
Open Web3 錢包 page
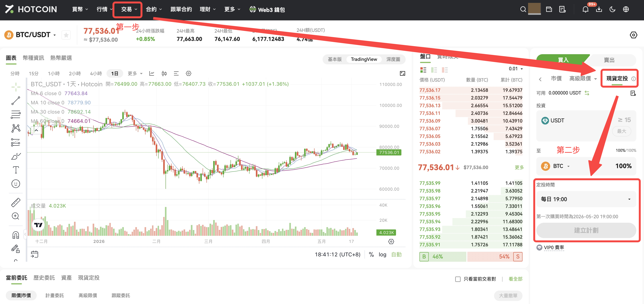[267, 9]
